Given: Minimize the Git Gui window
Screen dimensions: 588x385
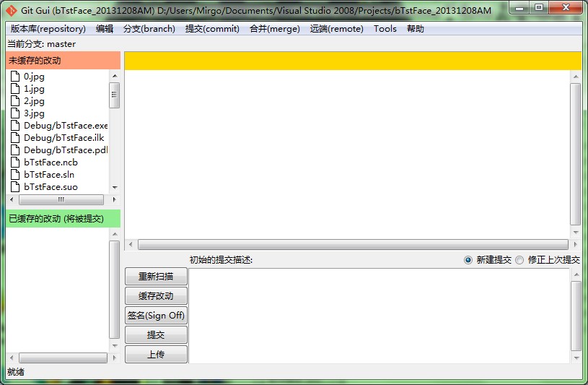Looking at the screenshot, I should 519,7.
